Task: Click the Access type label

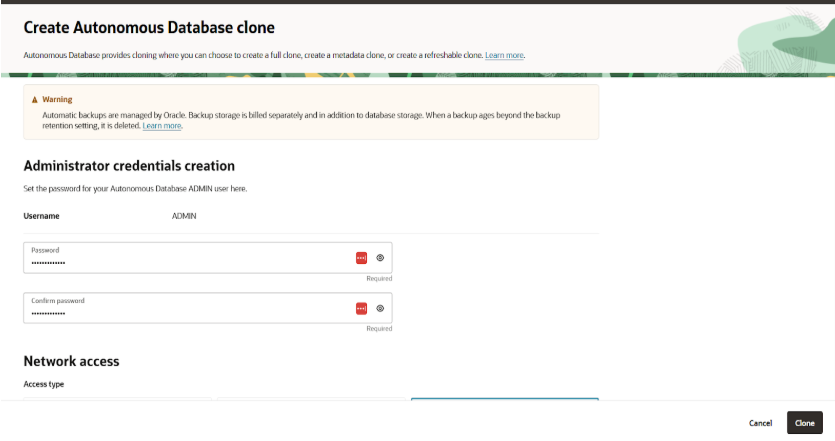Action: click(44, 383)
